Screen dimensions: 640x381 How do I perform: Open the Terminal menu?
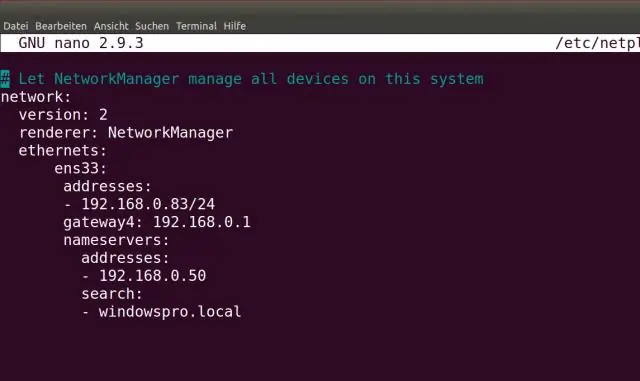click(196, 26)
